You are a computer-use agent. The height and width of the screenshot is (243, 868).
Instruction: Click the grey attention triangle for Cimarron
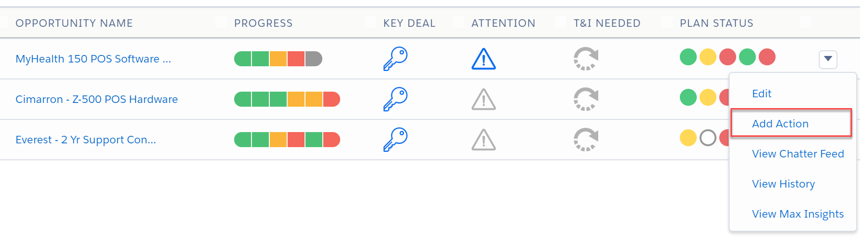tap(484, 99)
